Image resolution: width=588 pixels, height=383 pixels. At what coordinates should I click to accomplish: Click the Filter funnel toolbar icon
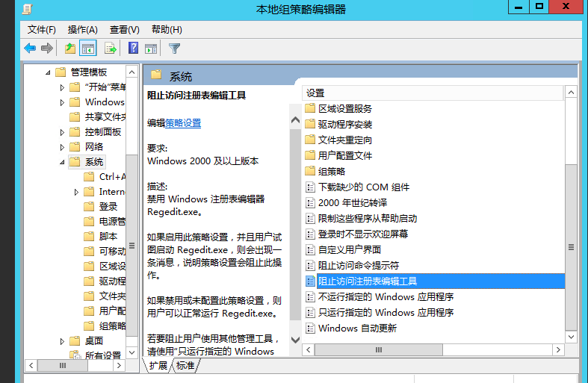point(174,49)
